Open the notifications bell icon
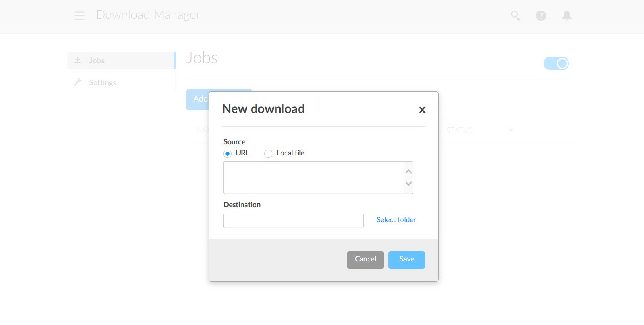 tap(567, 15)
